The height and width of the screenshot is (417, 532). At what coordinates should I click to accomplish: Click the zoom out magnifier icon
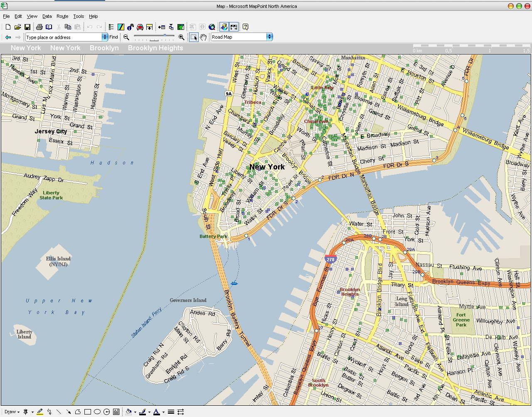pyautogui.click(x=126, y=37)
